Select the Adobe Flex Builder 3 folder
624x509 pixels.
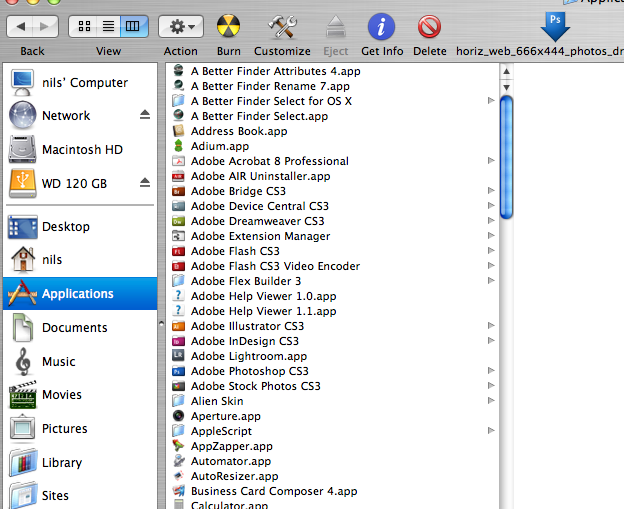246,281
